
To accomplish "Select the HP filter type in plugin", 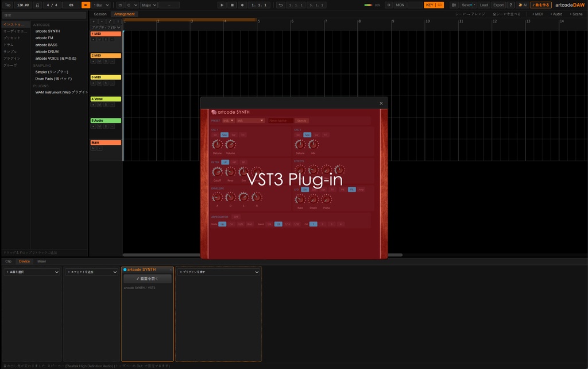I will (x=234, y=162).
